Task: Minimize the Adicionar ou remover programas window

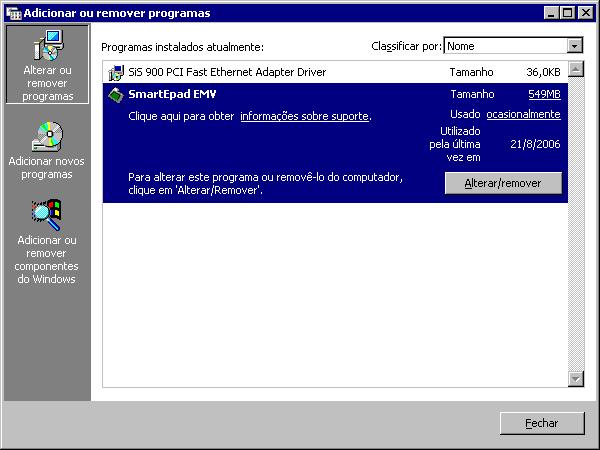Action: click(x=551, y=13)
